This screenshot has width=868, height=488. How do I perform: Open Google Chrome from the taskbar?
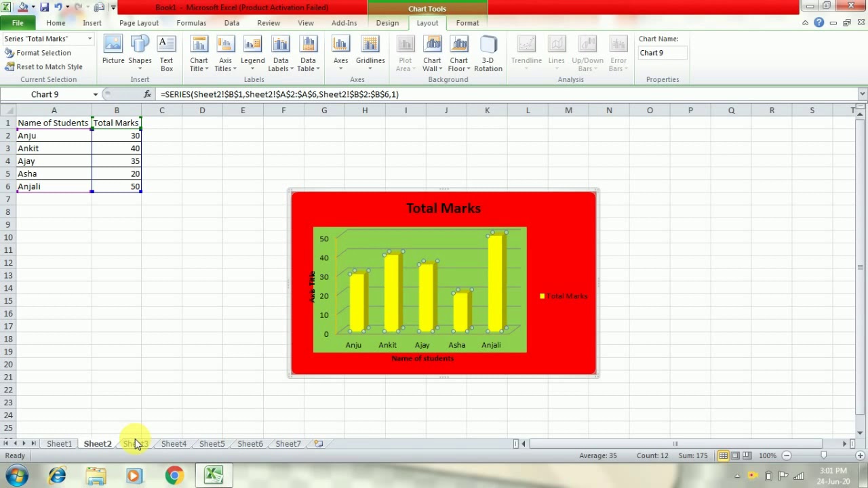click(174, 475)
